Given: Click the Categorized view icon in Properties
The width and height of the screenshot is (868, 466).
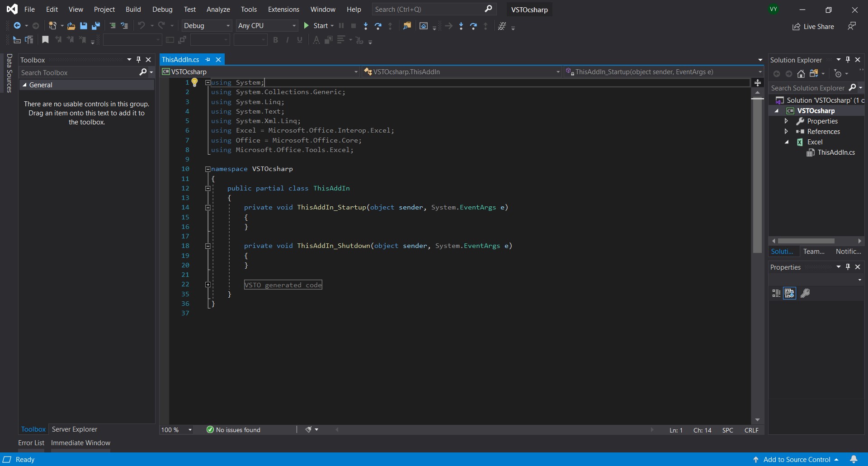Looking at the screenshot, I should 776,293.
